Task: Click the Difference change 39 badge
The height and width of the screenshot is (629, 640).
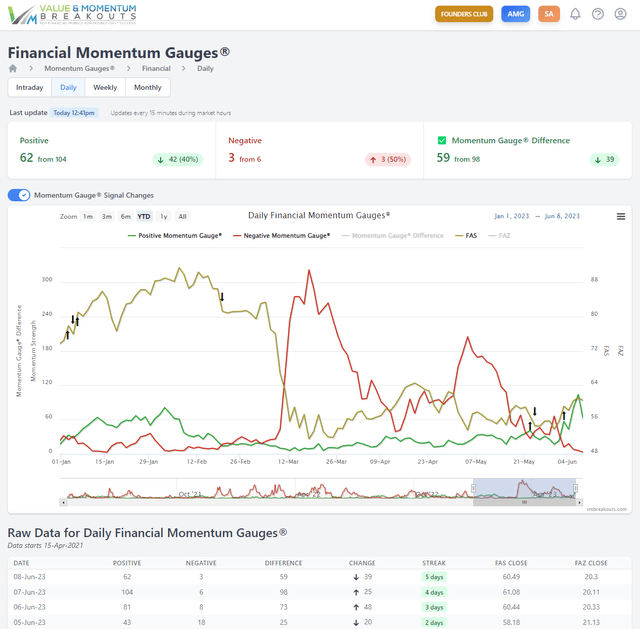Action: pos(604,159)
